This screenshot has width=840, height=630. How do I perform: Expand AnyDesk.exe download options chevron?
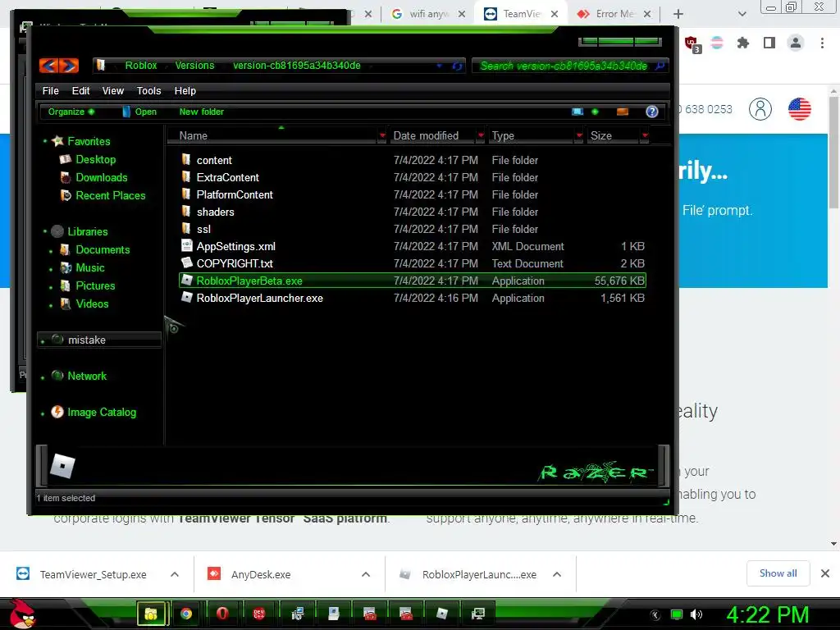click(x=366, y=574)
